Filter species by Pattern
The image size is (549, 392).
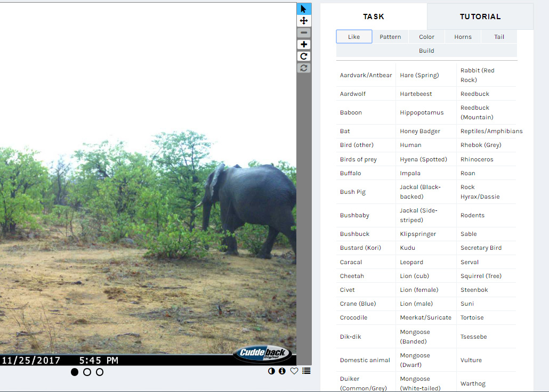coord(390,37)
